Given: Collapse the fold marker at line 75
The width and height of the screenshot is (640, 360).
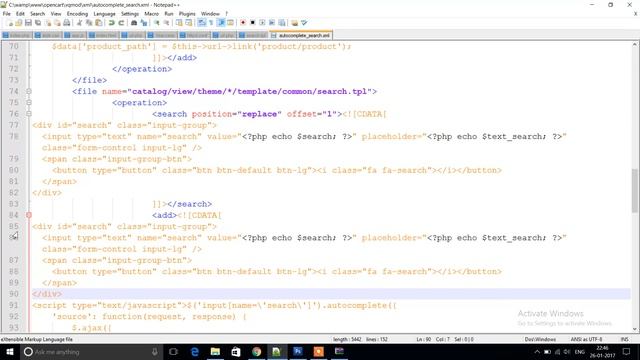Looking at the screenshot, I should tap(29, 103).
